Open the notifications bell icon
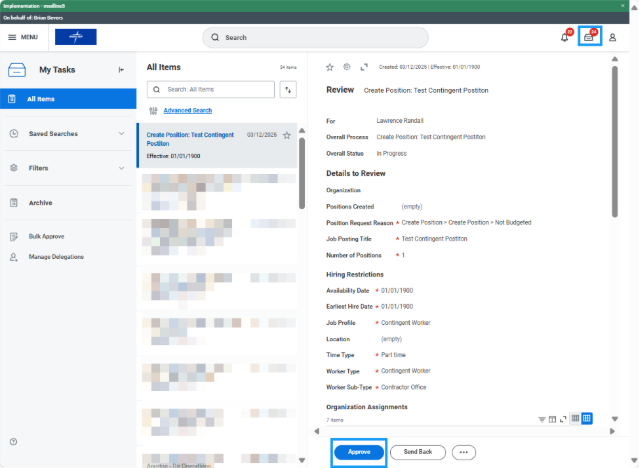The image size is (639, 468). coord(564,38)
